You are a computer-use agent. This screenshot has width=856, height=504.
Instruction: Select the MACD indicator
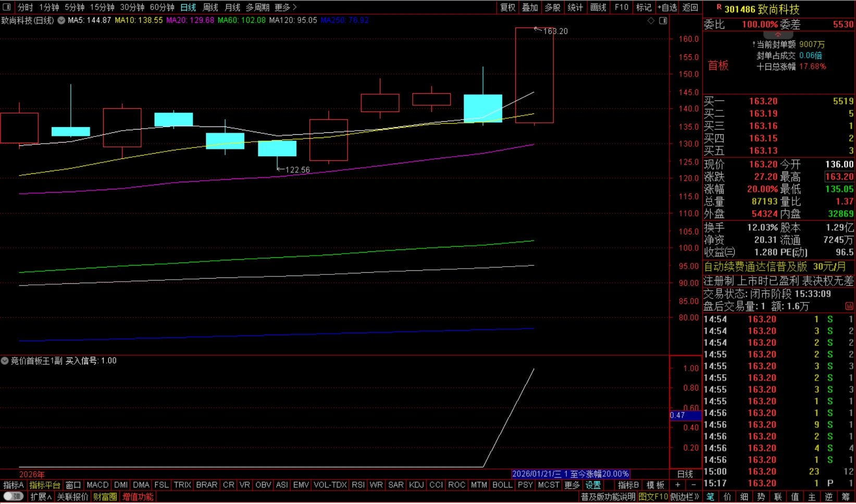97,485
